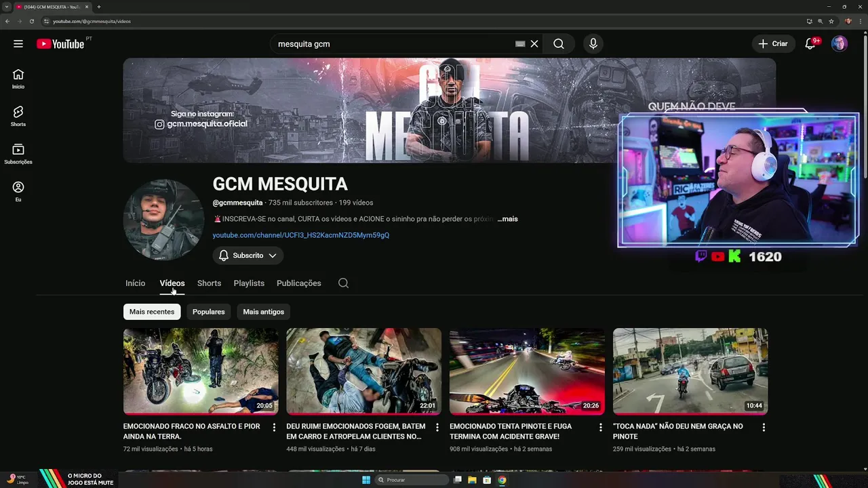Filter videos by Mais recentes

point(152,312)
